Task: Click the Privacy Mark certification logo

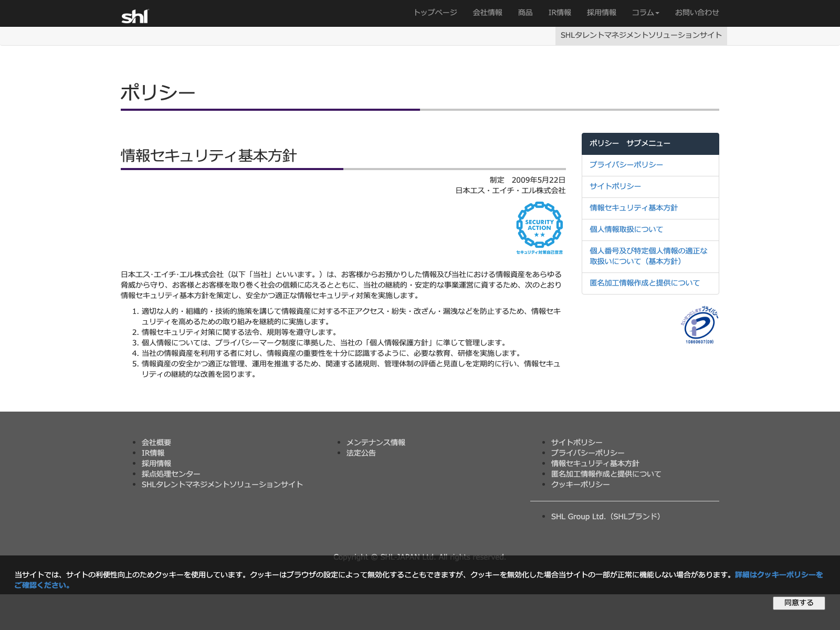Action: click(699, 325)
